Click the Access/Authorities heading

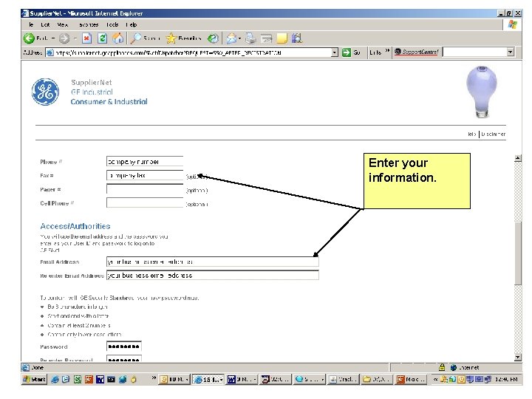pos(75,226)
